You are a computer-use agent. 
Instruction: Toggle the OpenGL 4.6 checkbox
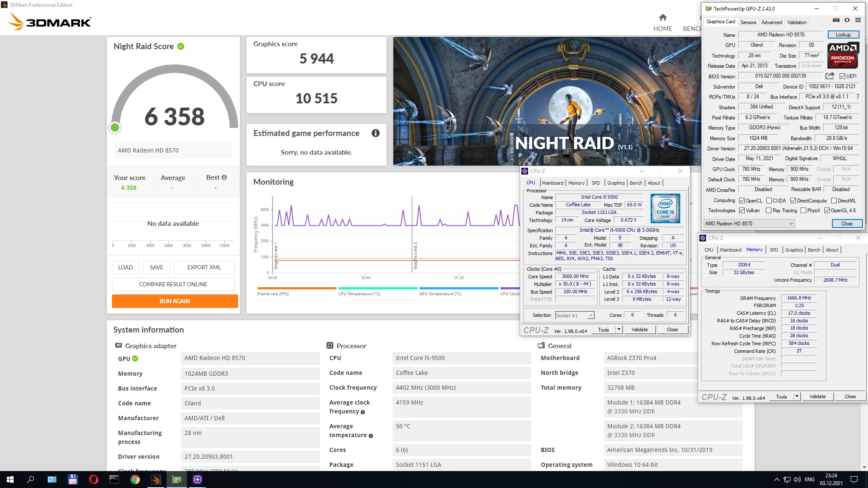coord(827,211)
